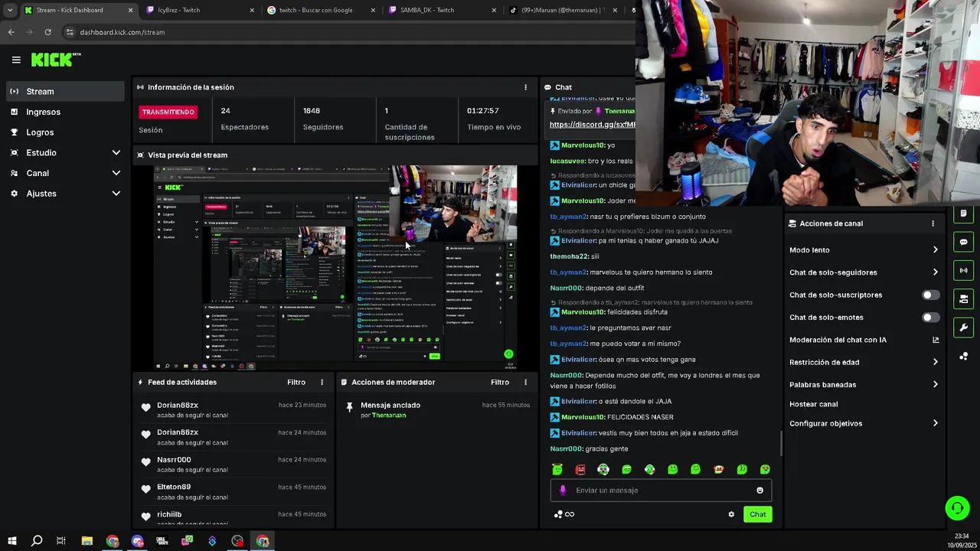
Task: Click the stream preview thumbnail
Action: tap(335, 268)
